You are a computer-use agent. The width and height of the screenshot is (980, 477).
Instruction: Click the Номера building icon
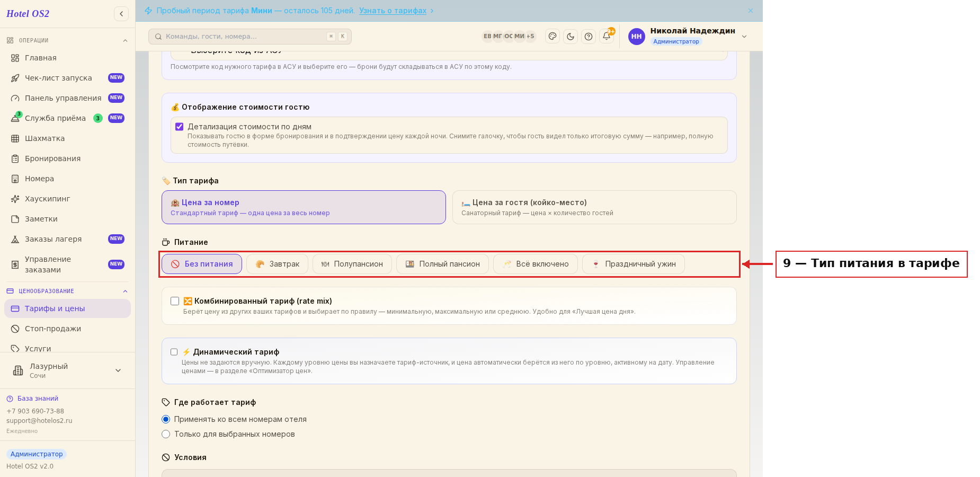point(15,179)
